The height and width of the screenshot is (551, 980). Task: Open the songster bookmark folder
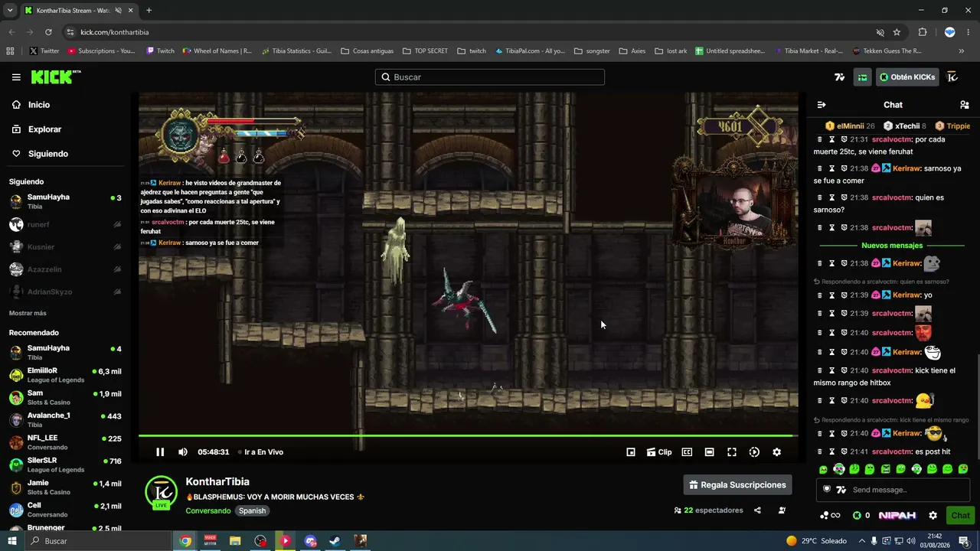coord(592,51)
